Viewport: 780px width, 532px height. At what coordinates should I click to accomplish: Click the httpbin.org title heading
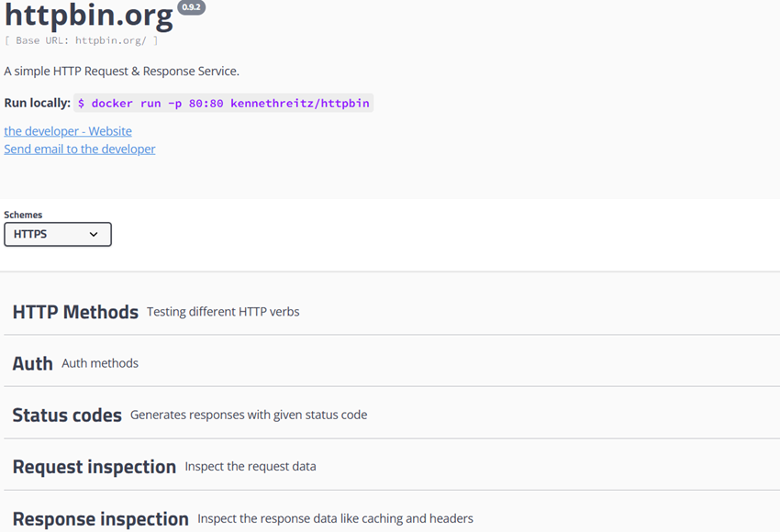[x=88, y=16]
